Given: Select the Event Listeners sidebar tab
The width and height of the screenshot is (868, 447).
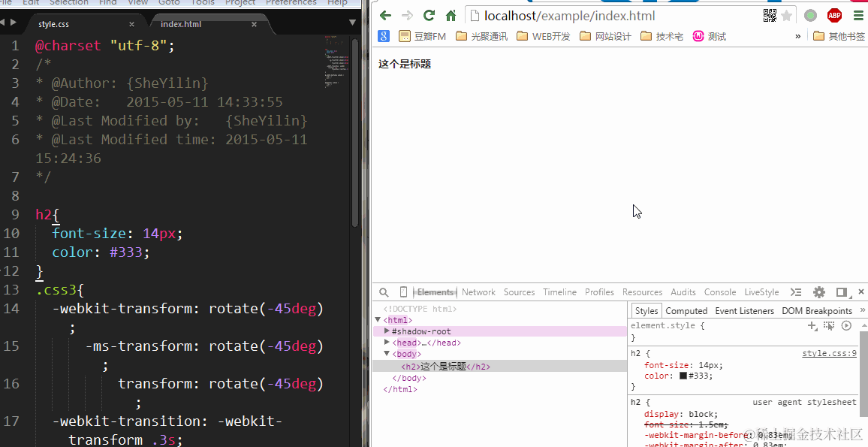Looking at the screenshot, I should pyautogui.click(x=745, y=311).
